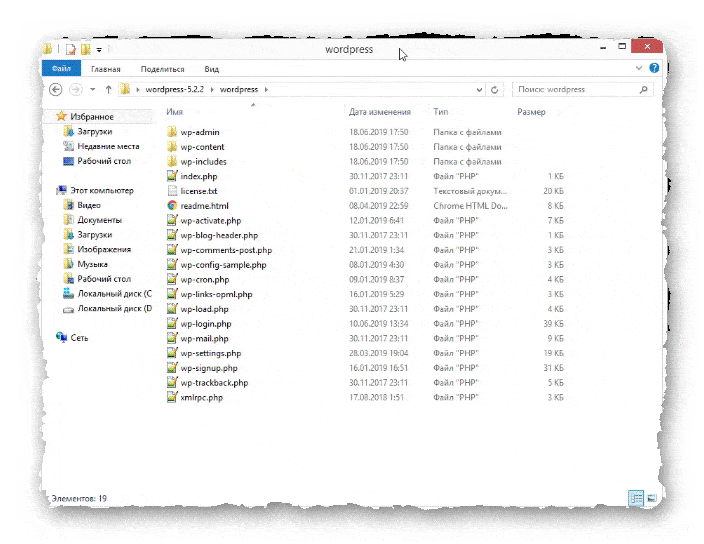704x544 pixels.
Task: Open the Файл ribbon tab
Action: [62, 69]
